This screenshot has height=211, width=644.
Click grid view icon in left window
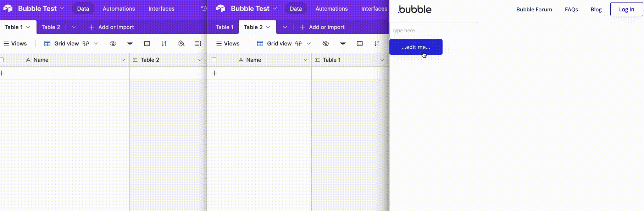tap(47, 43)
